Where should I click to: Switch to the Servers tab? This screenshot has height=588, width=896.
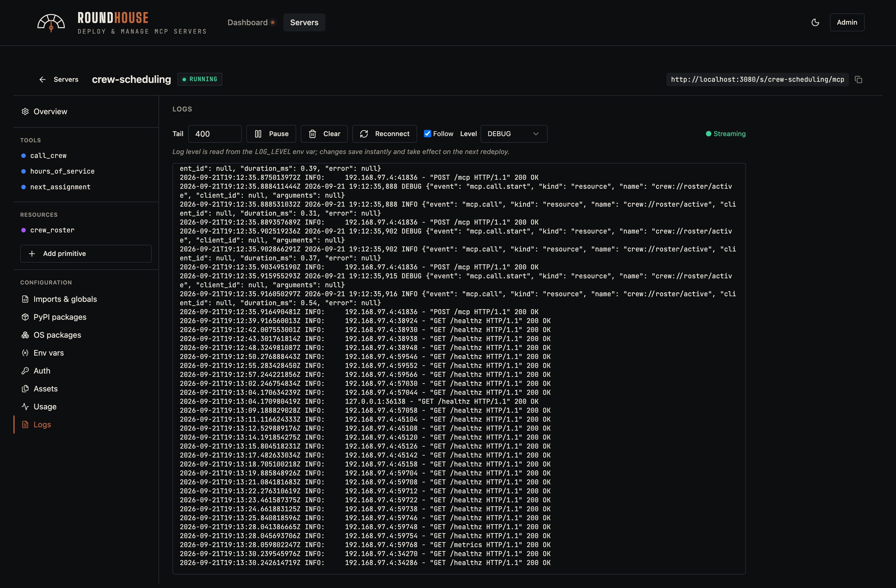[x=304, y=23]
